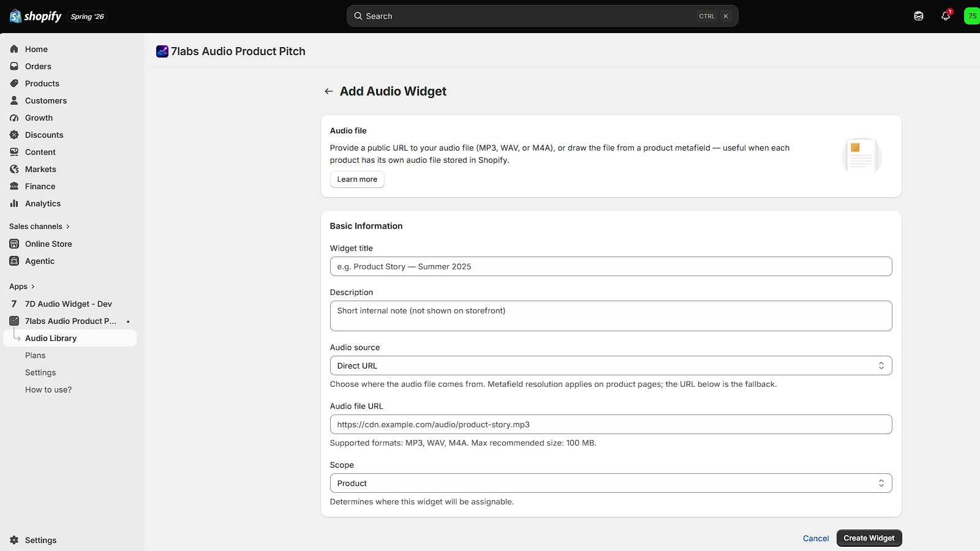Click the search magnifier icon

tap(358, 16)
